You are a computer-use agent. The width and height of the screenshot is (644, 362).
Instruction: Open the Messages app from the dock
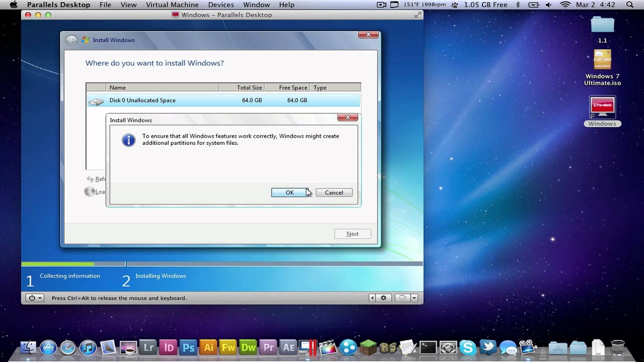click(508, 347)
